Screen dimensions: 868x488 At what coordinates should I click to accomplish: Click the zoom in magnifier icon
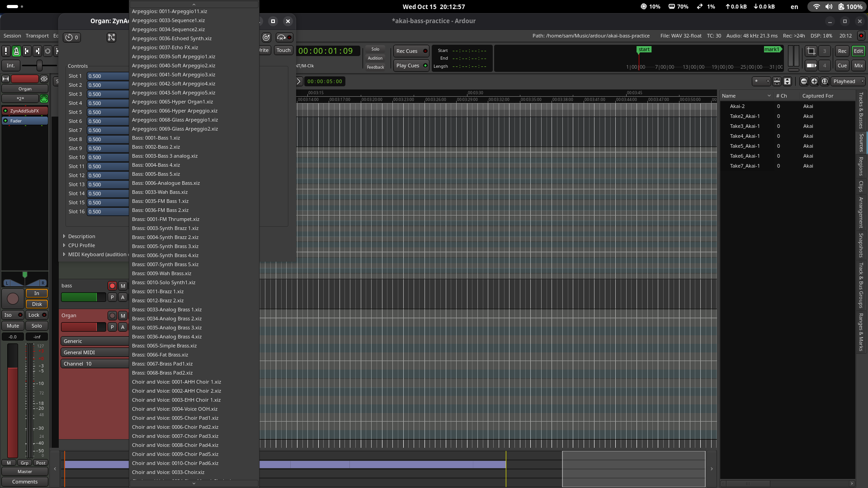[x=814, y=81]
